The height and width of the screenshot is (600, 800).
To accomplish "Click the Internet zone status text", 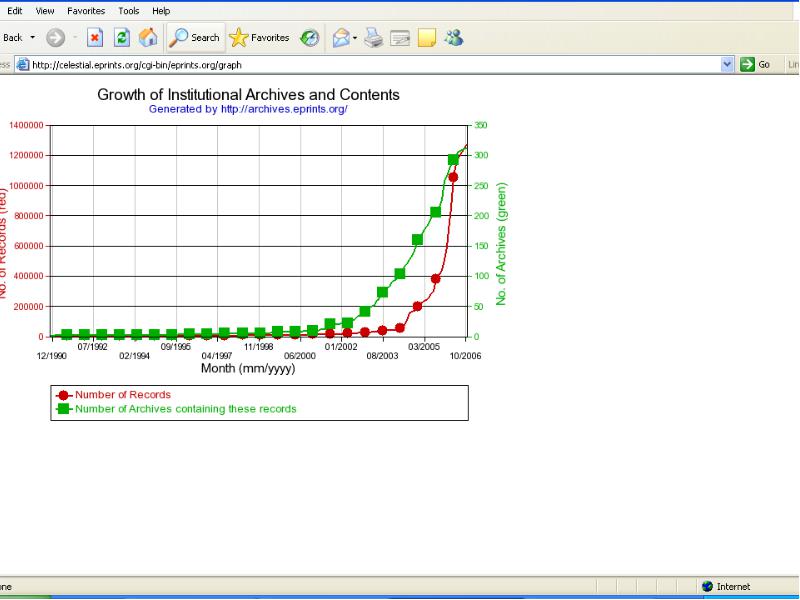I will [733, 587].
